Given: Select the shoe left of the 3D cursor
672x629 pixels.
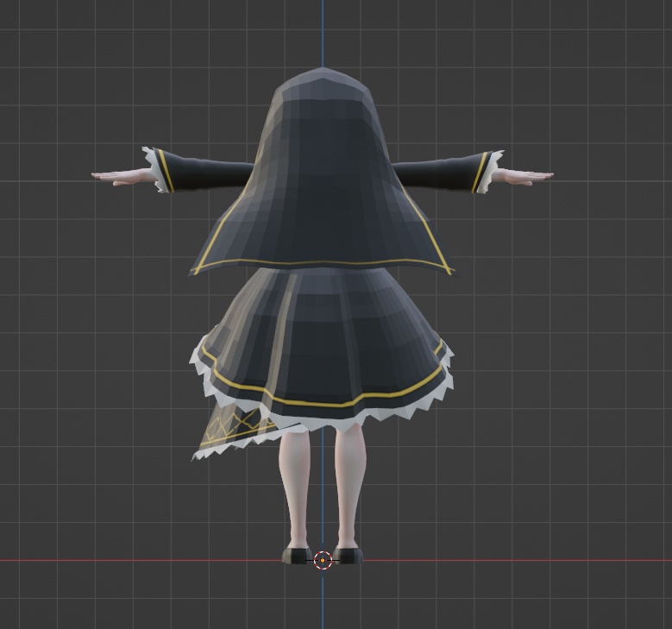Looking at the screenshot, I should [298, 556].
